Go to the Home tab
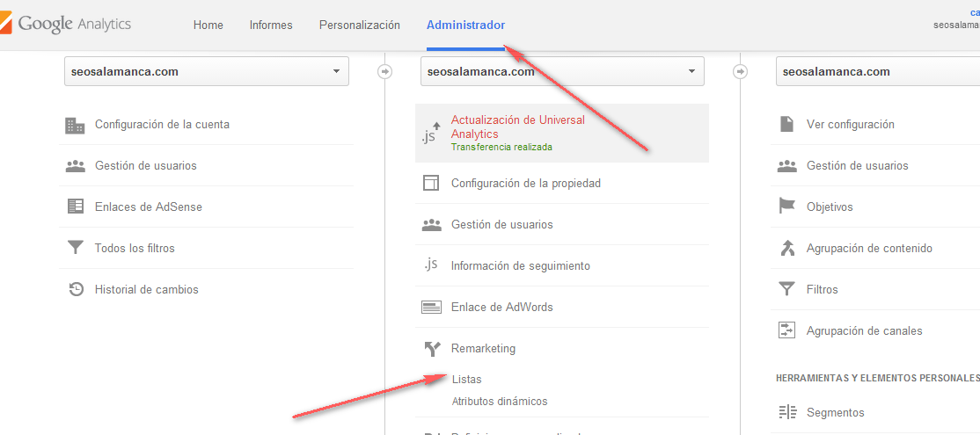Image resolution: width=980 pixels, height=435 pixels. pos(208,25)
